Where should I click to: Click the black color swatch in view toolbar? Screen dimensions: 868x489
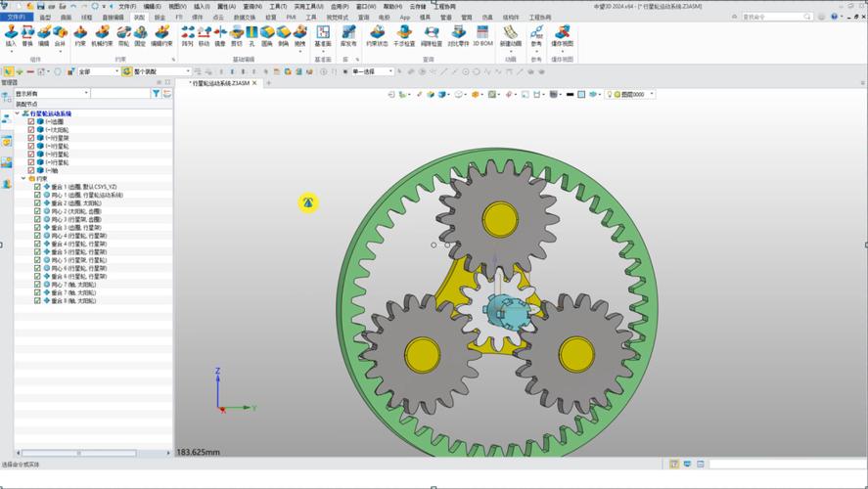point(570,95)
